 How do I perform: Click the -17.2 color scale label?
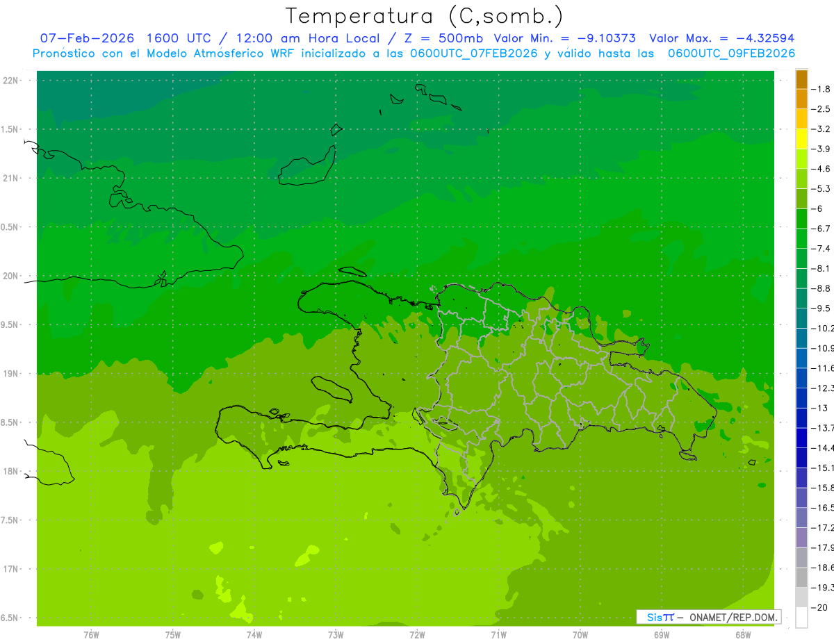tap(821, 528)
